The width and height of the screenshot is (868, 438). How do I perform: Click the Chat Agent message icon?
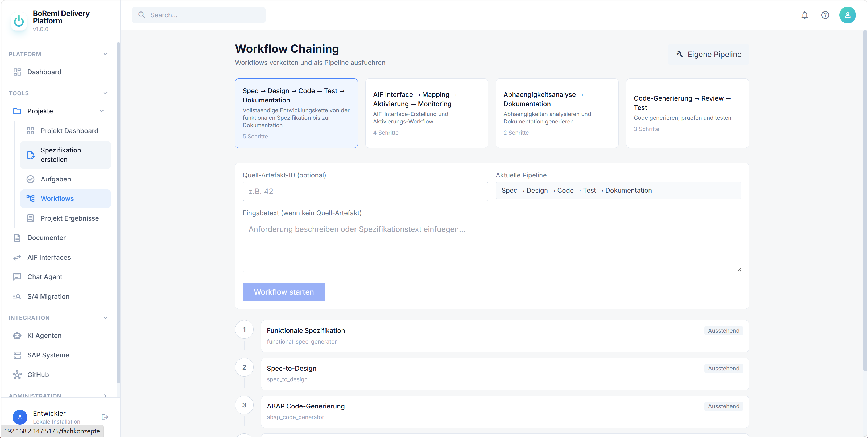17,277
